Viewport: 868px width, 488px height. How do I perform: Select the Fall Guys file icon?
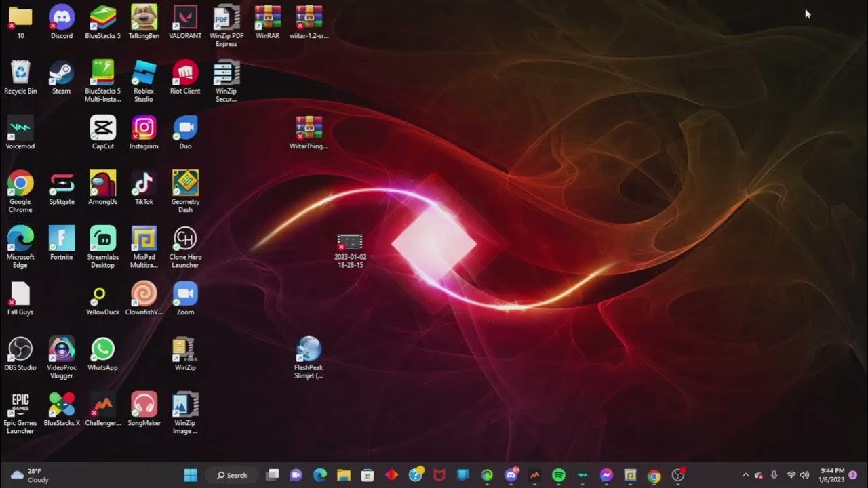pyautogui.click(x=20, y=299)
